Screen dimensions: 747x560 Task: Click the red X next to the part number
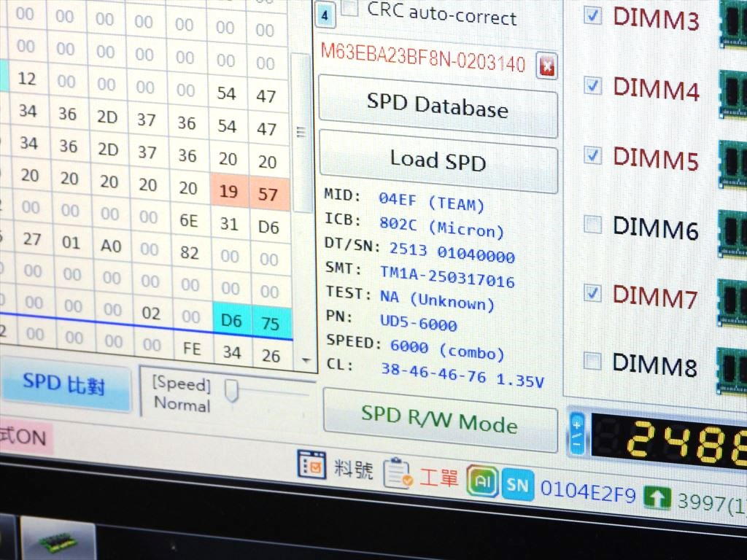click(x=546, y=66)
